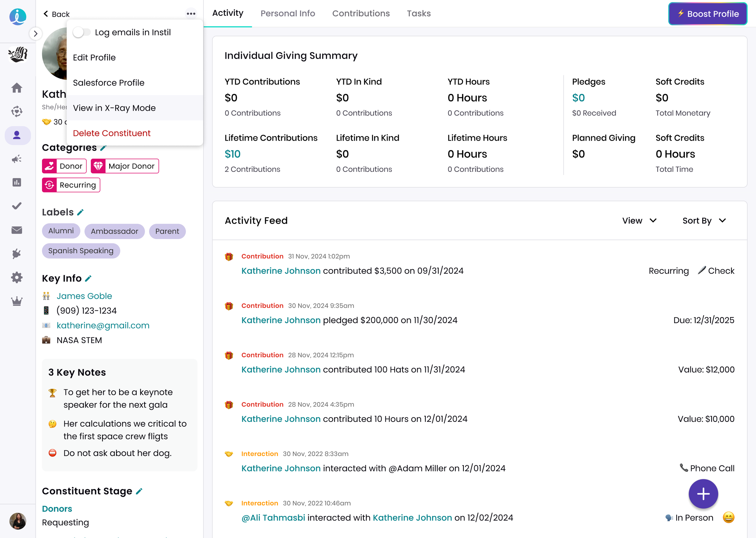The image size is (756, 538).
Task: Open the Sort By dropdown
Action: pyautogui.click(x=704, y=221)
